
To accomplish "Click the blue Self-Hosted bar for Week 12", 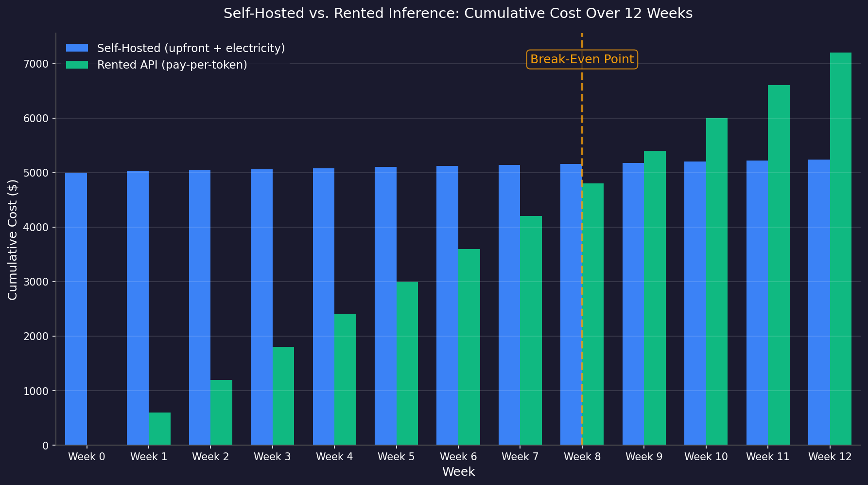I will (x=819, y=303).
